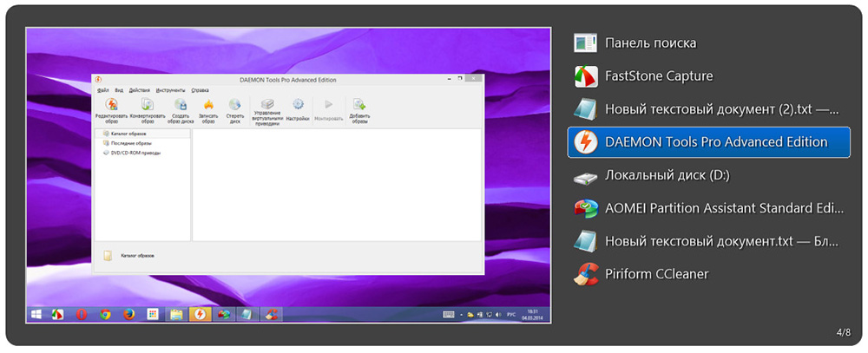The width and height of the screenshot is (868, 353).
Task: Click the DAEMON Tools title bar icon
Action: 99,80
